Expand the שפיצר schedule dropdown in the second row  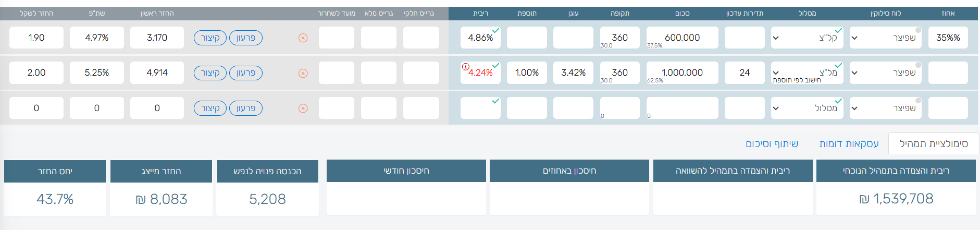click(x=854, y=73)
